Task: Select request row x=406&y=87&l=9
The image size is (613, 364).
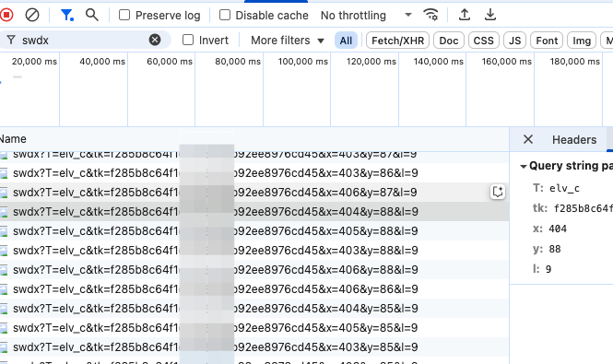Action: point(254,192)
